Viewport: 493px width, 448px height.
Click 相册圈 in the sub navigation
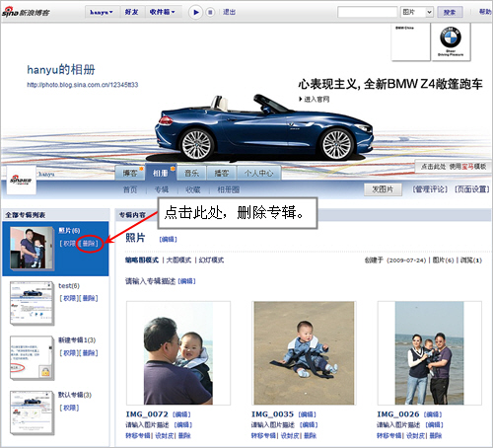pyautogui.click(x=229, y=189)
